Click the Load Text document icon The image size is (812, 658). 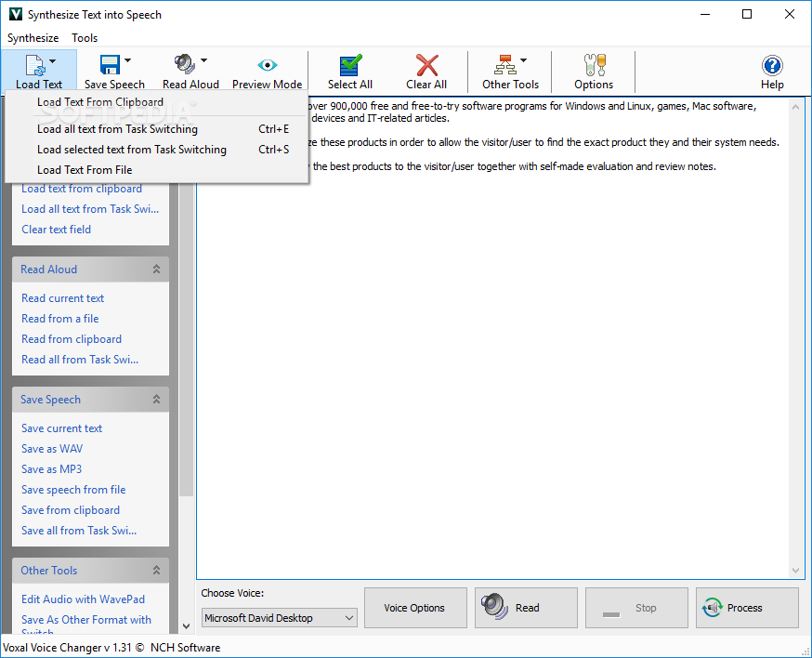(x=35, y=65)
